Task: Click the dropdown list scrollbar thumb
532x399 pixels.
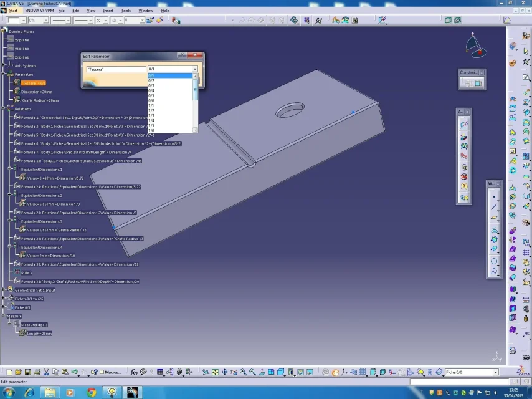Action: [x=195, y=90]
